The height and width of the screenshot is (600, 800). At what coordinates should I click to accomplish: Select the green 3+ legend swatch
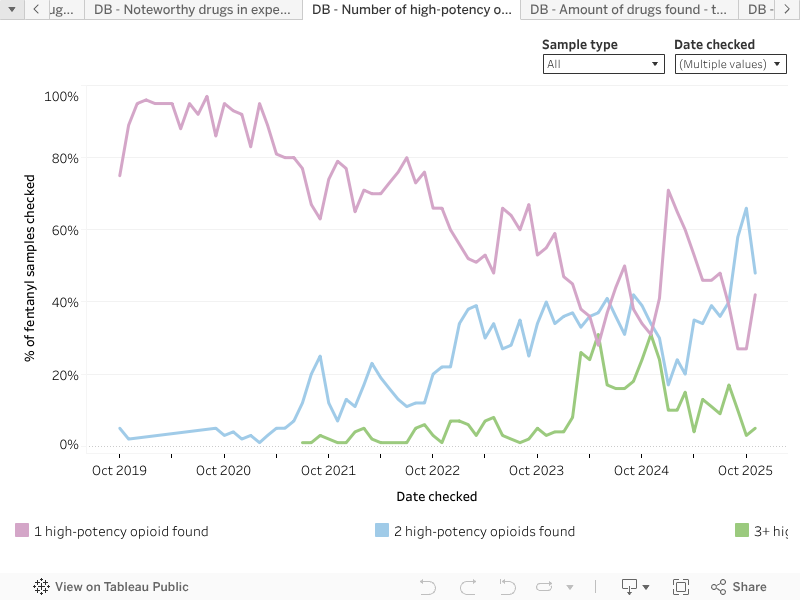[742, 531]
